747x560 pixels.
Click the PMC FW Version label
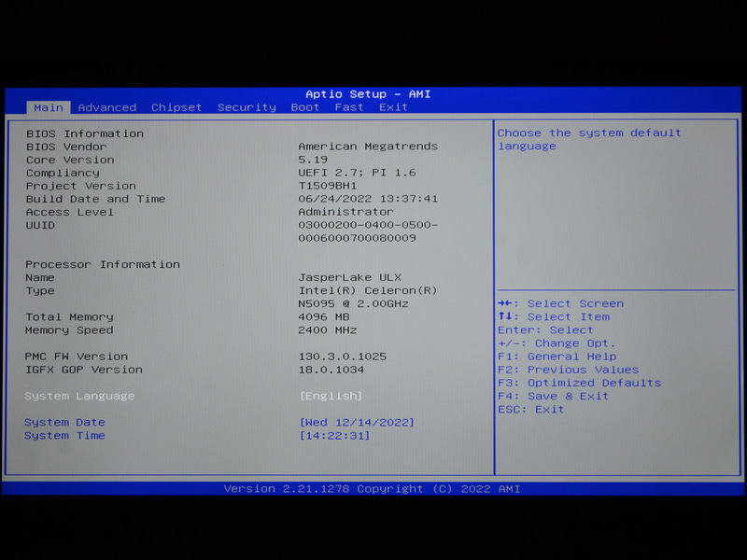tap(77, 357)
